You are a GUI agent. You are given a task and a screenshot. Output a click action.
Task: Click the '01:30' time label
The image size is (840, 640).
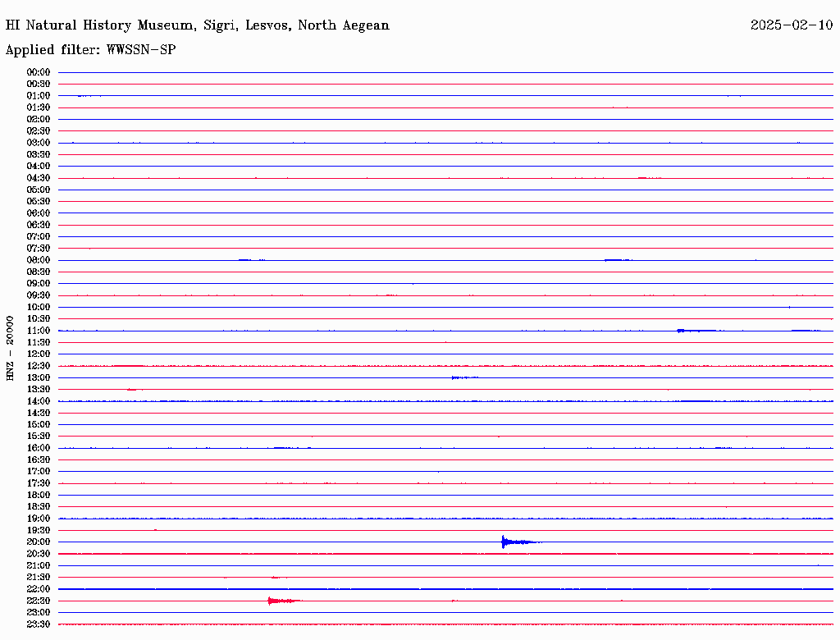(39, 107)
